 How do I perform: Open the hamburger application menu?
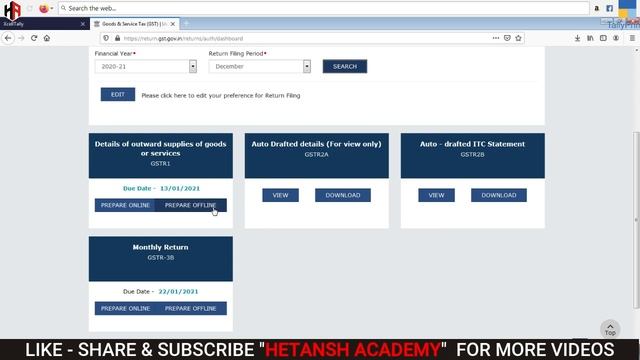click(632, 38)
